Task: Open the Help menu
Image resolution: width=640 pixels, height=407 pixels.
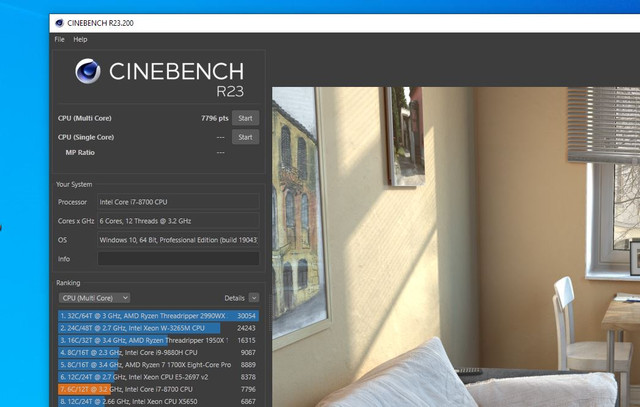Action: (x=80, y=40)
